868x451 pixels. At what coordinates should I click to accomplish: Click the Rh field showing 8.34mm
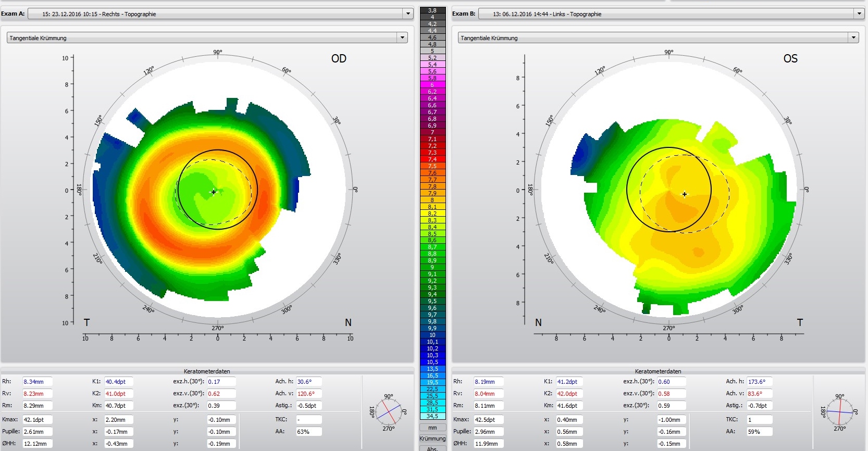37,382
